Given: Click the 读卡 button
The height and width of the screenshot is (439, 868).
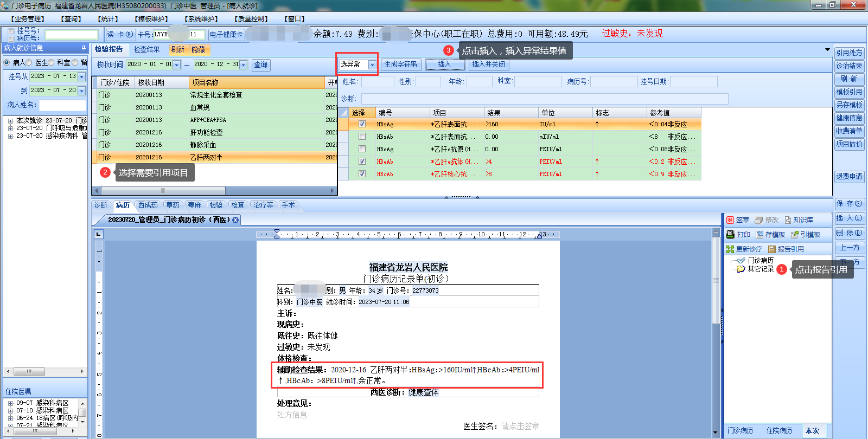Looking at the screenshot, I should tap(120, 35).
